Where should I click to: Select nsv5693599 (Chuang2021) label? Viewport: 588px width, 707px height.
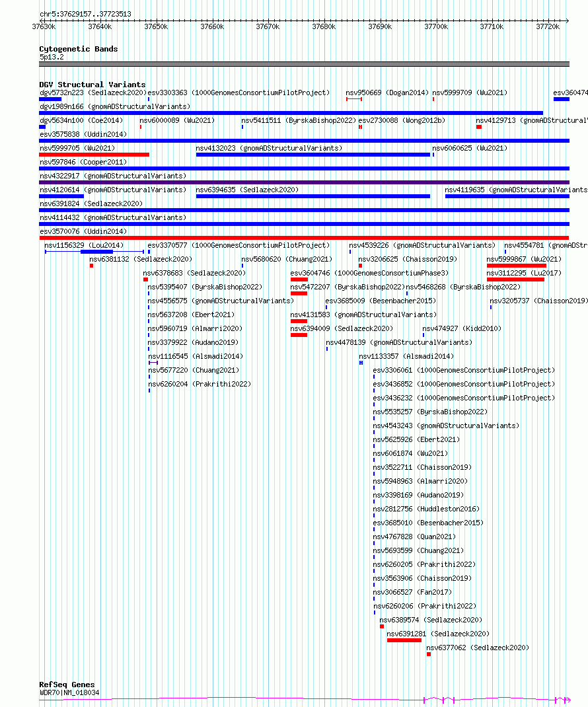(x=418, y=550)
